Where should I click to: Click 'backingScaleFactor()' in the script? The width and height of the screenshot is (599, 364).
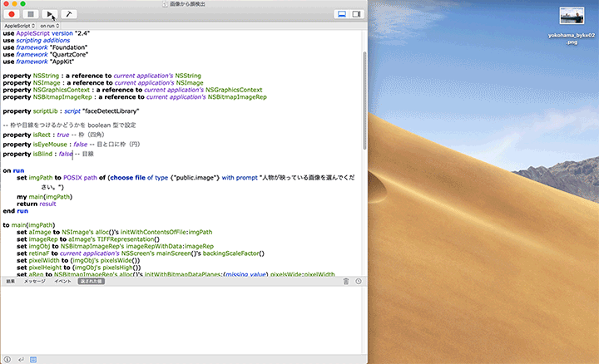pos(234,253)
